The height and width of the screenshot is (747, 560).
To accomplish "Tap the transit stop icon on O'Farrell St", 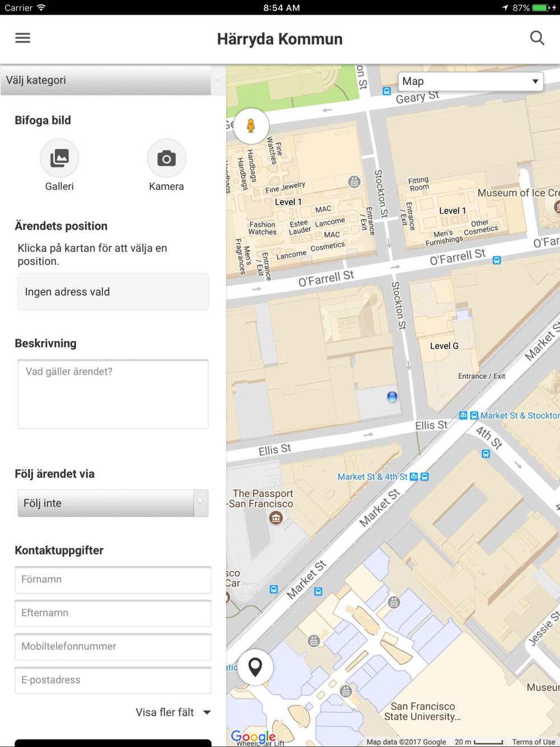I will pyautogui.click(x=497, y=260).
